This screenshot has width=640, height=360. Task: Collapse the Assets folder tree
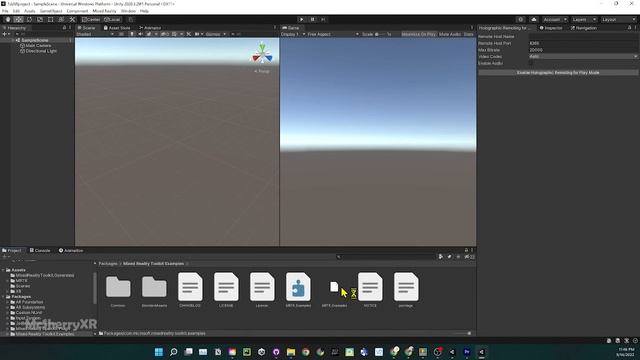pos(3,270)
